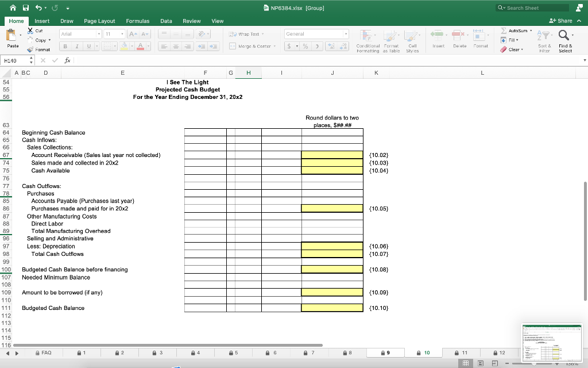The width and height of the screenshot is (588, 368).
Task: Use Find & Select
Action: 565,40
